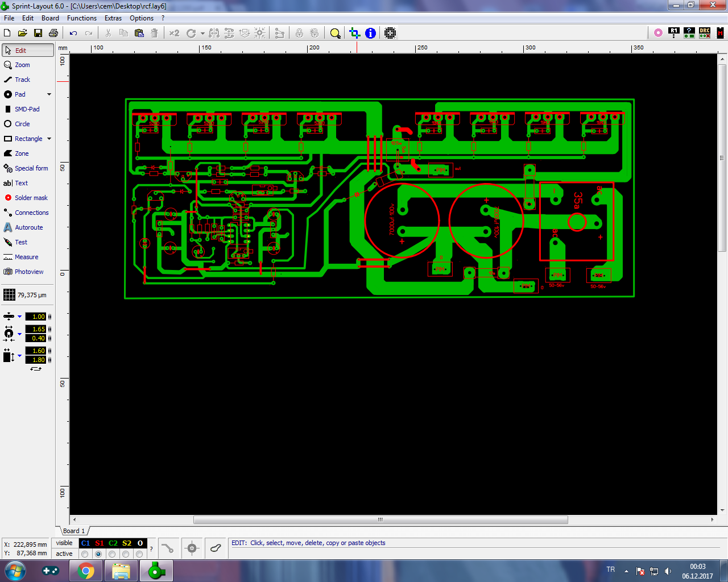This screenshot has height=582, width=728.
Task: Click the grid size 79,375 µm button
Action: point(26,295)
